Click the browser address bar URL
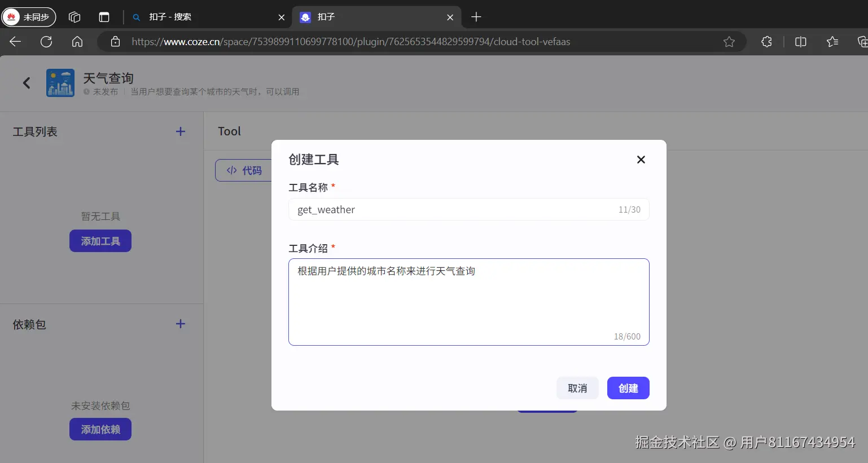Image resolution: width=868 pixels, height=463 pixels. click(350, 42)
